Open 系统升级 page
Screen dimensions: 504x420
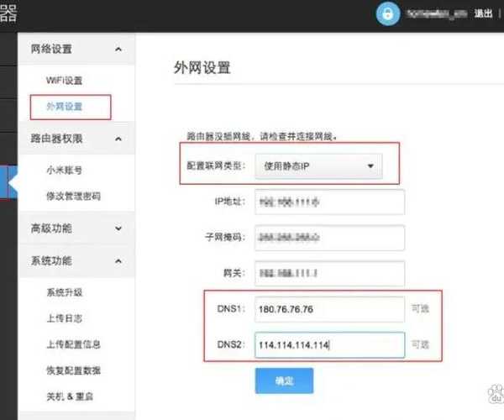click(x=64, y=292)
